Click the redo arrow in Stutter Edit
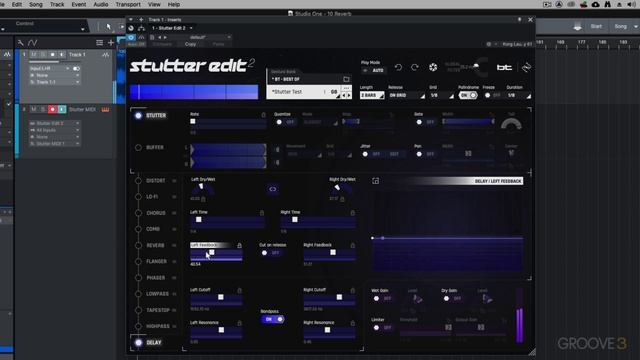The width and height of the screenshot is (640, 360). pos(415,67)
